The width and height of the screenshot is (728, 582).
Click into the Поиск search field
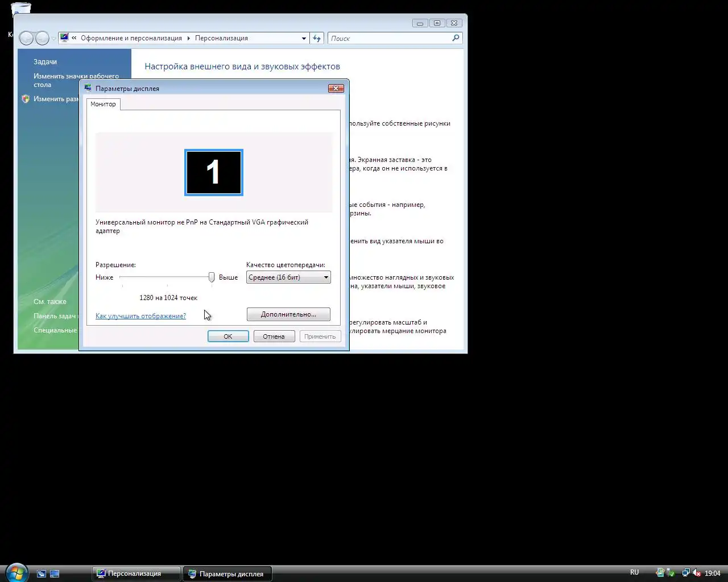(x=390, y=38)
